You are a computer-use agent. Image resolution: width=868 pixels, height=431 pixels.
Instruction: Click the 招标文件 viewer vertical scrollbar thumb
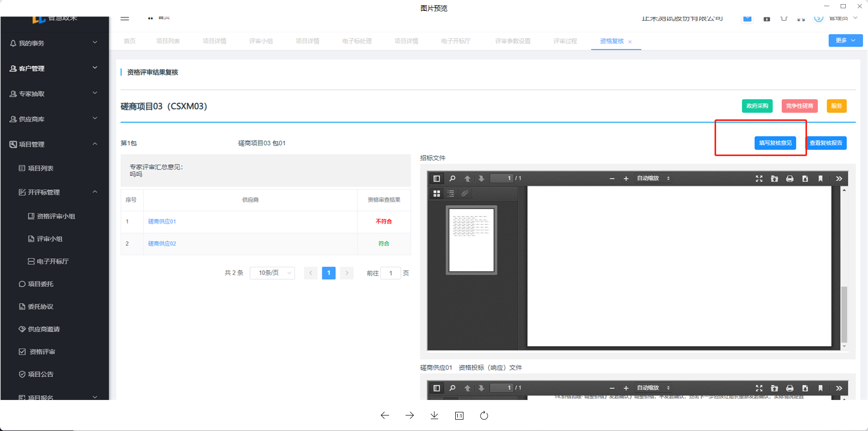[844, 314]
